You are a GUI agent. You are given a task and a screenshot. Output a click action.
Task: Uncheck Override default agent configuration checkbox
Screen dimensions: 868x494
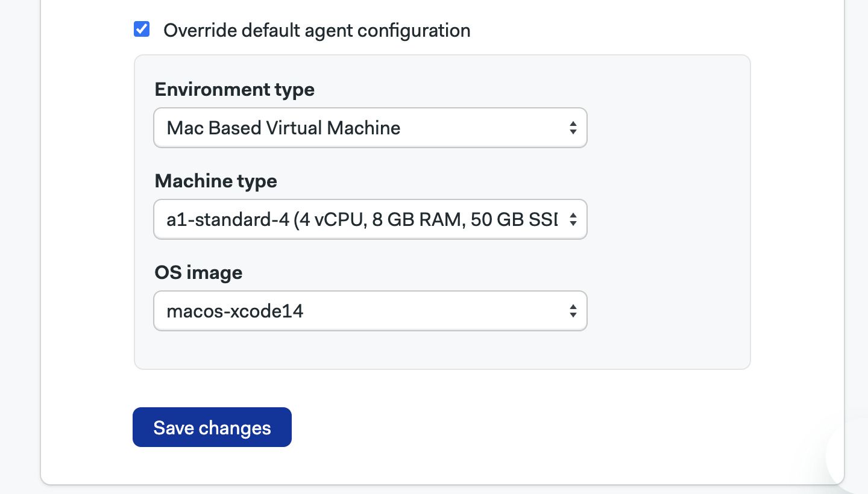pyautogui.click(x=142, y=29)
